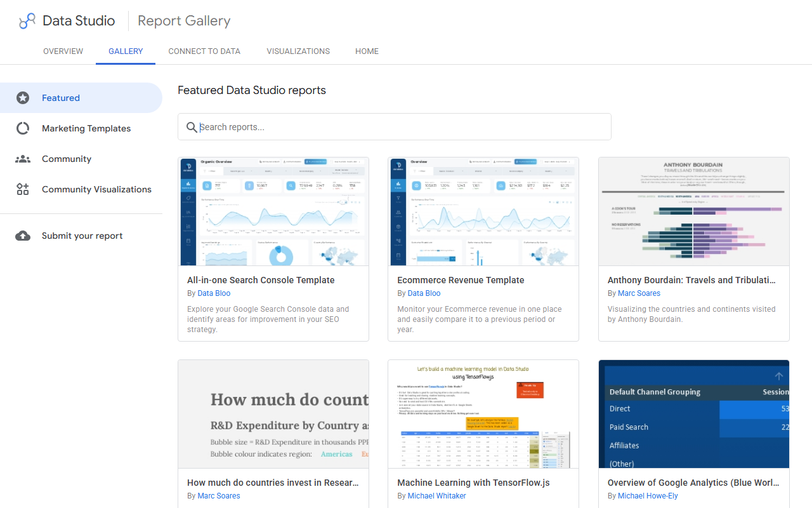Click 'Monitor your Ecommerce revenue' description
Viewport: 812px width, 508px height.
click(x=480, y=319)
